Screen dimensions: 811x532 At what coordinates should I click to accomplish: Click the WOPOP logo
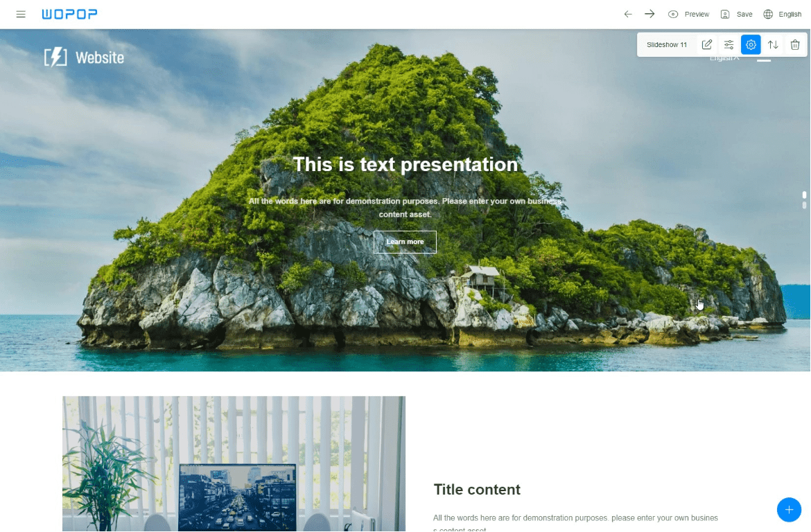coord(69,14)
